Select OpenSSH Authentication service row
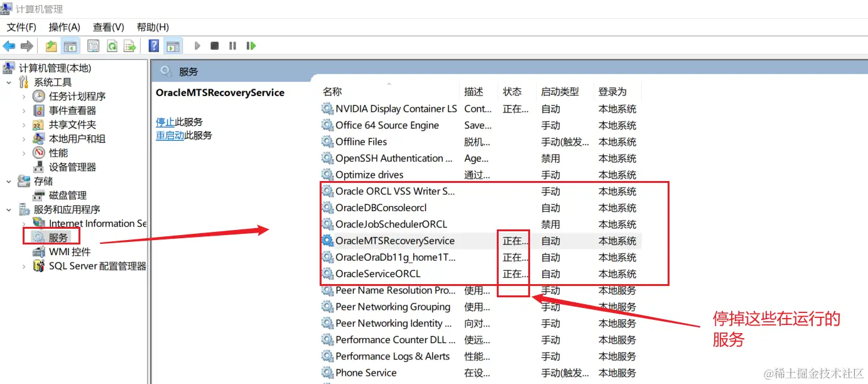 click(x=394, y=158)
